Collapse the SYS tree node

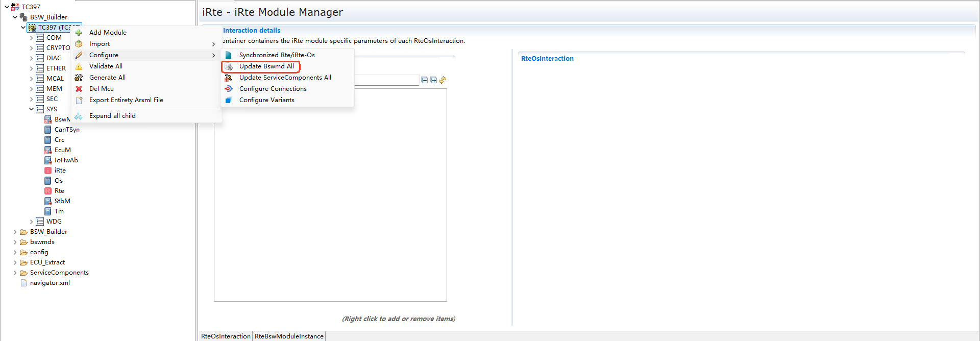tap(31, 109)
